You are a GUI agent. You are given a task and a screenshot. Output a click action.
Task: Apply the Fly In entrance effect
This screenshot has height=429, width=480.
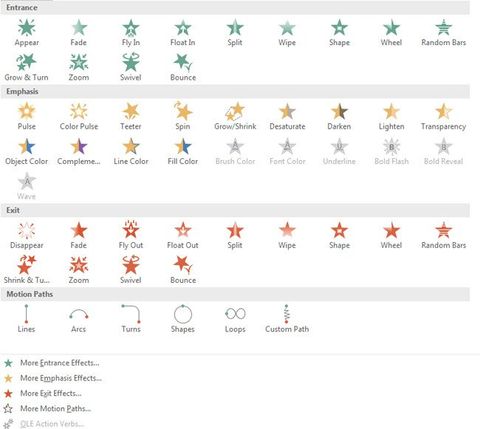point(131,33)
